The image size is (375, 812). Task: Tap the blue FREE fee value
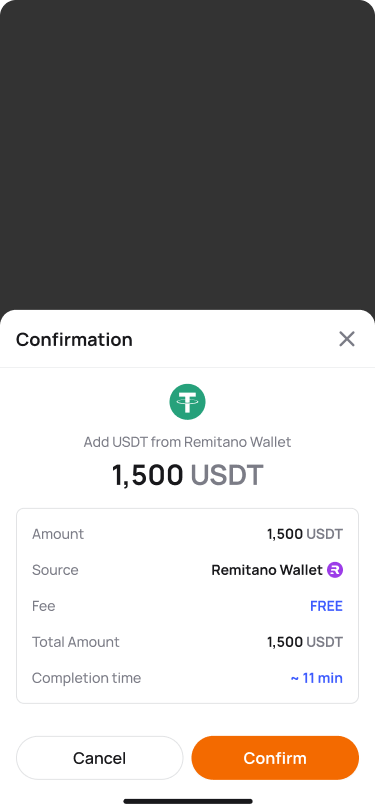[x=326, y=606]
